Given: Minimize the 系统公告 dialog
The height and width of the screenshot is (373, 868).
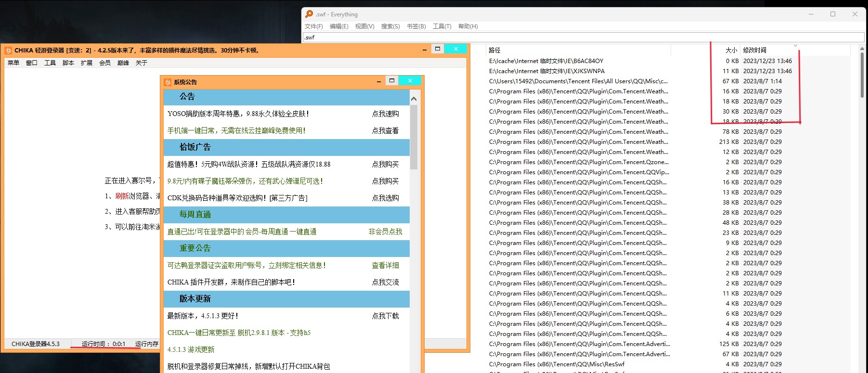Looking at the screenshot, I should pos(379,82).
